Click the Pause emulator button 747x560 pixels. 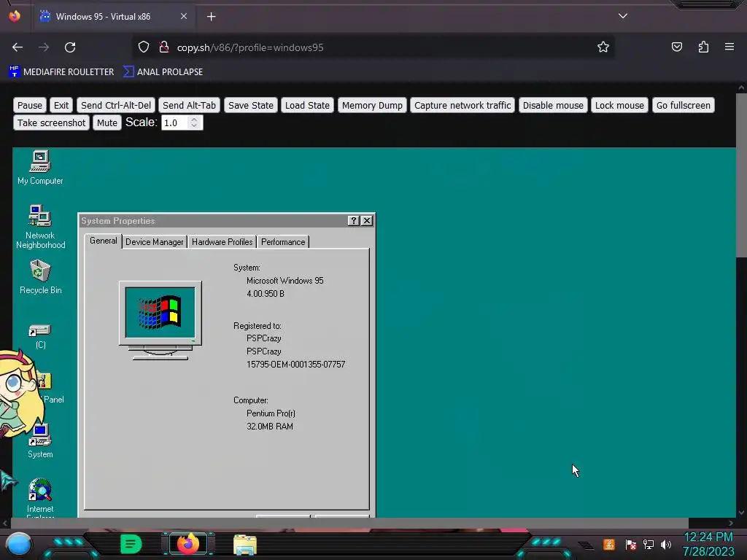(29, 105)
